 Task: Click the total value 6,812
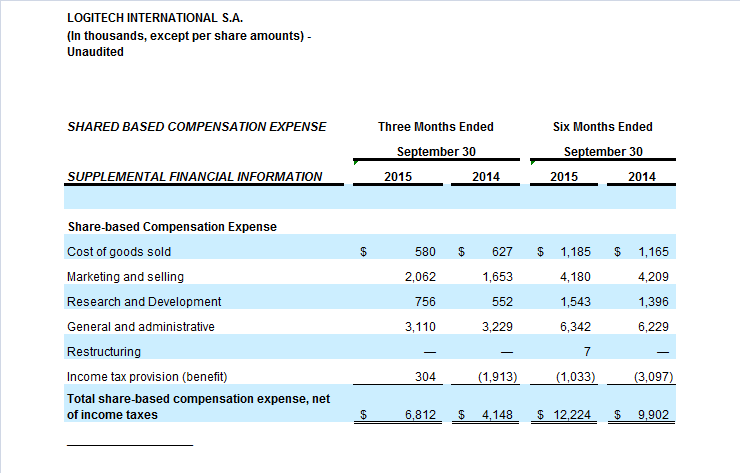[420, 414]
